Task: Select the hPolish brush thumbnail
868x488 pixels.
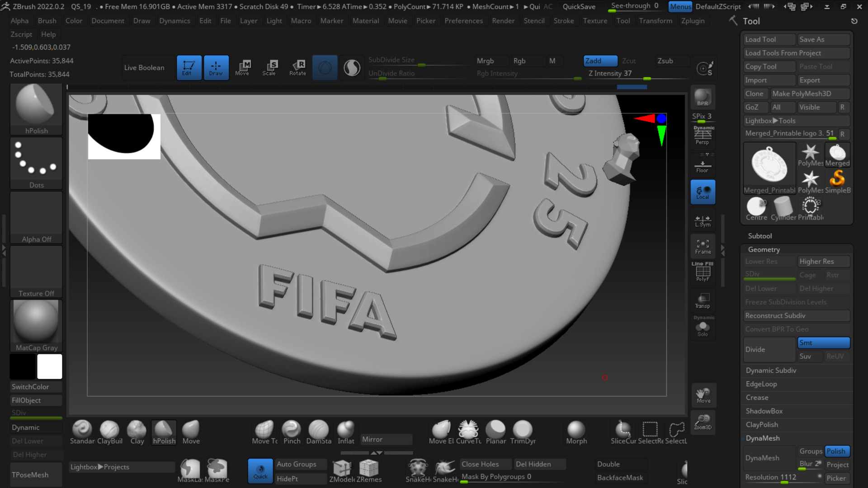Action: click(x=36, y=109)
